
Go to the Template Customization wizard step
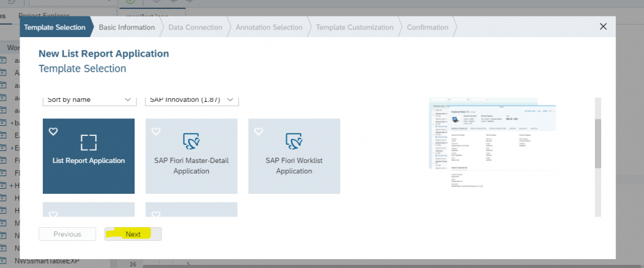click(355, 28)
